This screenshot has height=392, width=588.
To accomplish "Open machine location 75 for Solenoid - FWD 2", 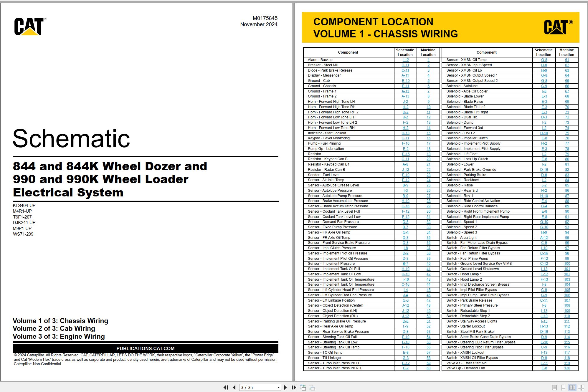I will (567, 133).
